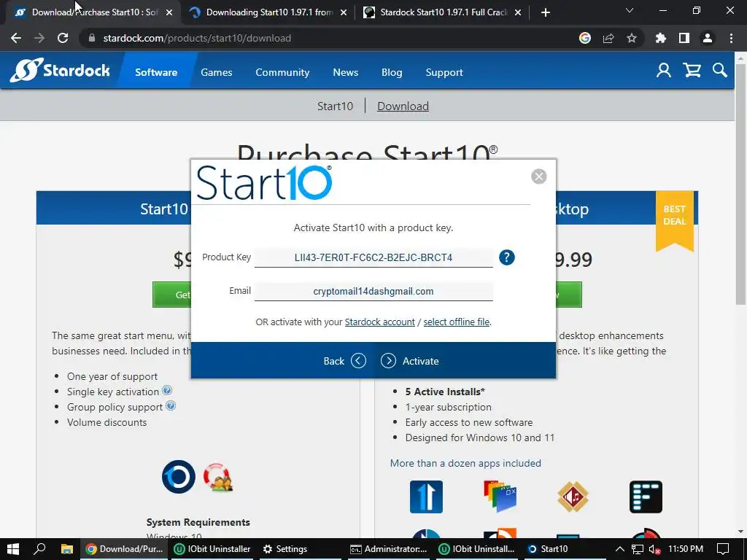
Task: Open the Chrome profile icon
Action: 708,38
